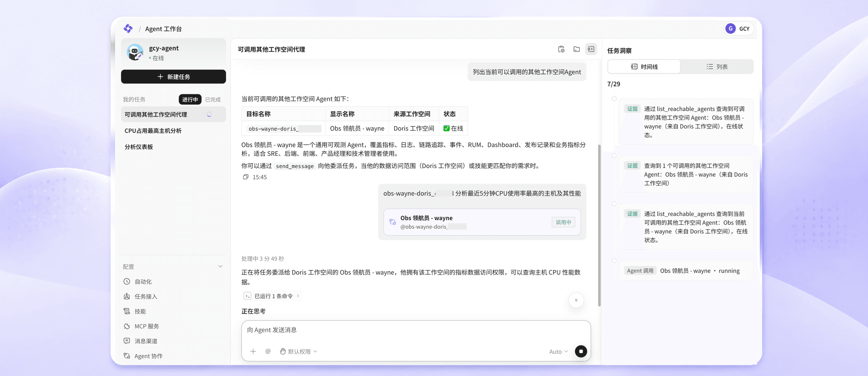The image size is (868, 376).
Task: Click the send_message inline code text
Action: [294, 166]
